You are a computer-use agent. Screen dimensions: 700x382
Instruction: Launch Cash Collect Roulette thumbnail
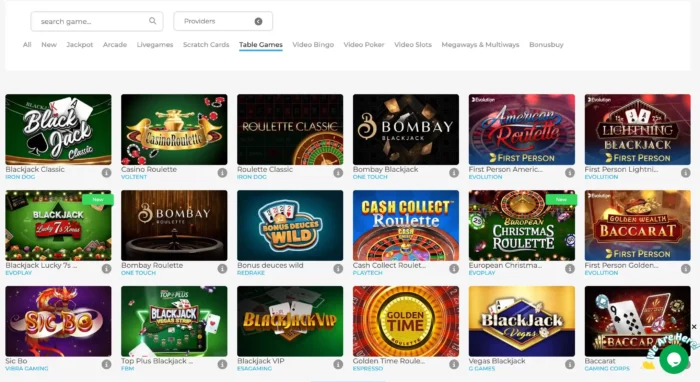[x=406, y=225]
